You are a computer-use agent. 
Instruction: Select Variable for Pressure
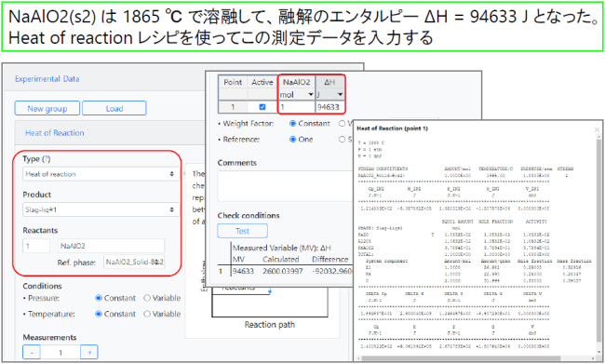pos(147,298)
